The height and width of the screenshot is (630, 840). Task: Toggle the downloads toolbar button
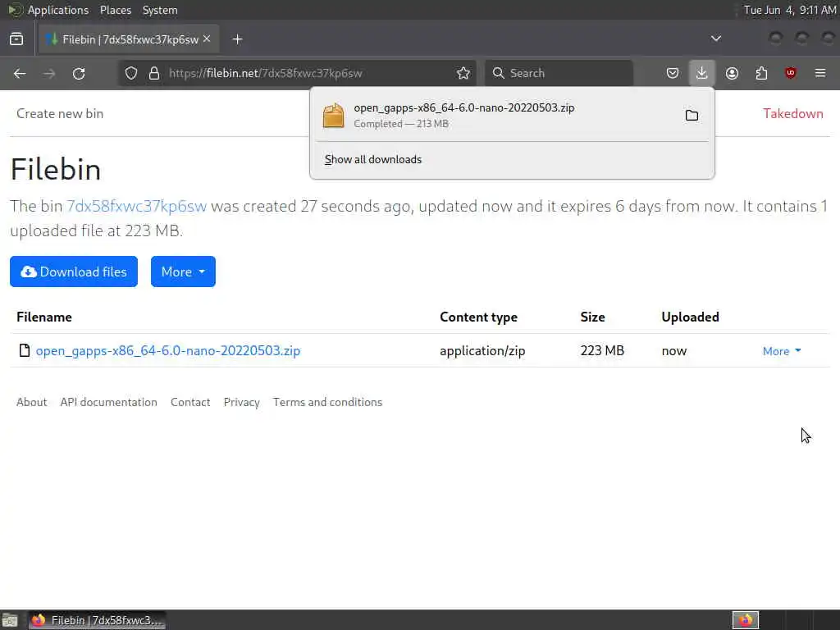tap(702, 73)
